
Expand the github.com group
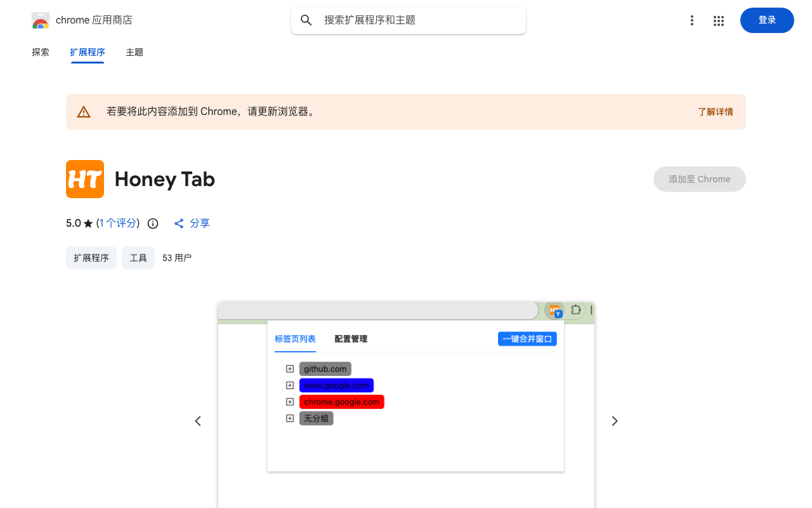point(290,369)
